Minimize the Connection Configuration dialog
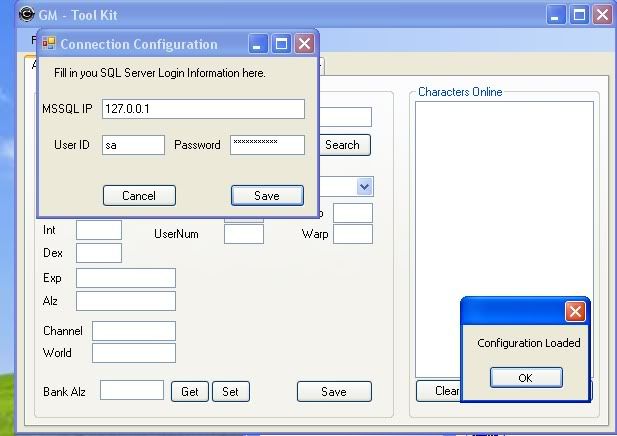Screen dimensions: 617x436 pyautogui.click(x=259, y=44)
